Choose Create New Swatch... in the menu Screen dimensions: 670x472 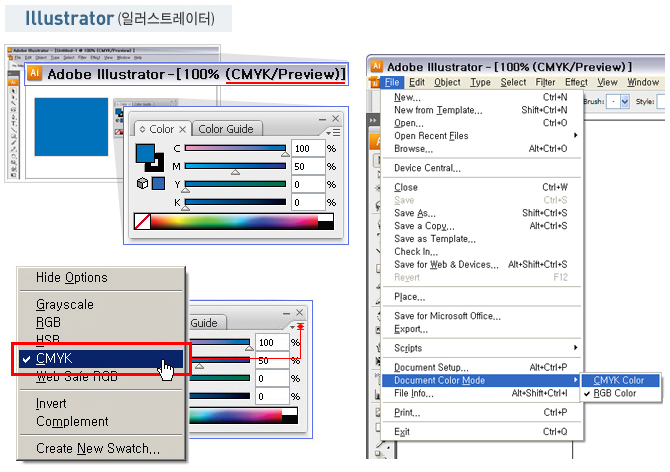101,449
